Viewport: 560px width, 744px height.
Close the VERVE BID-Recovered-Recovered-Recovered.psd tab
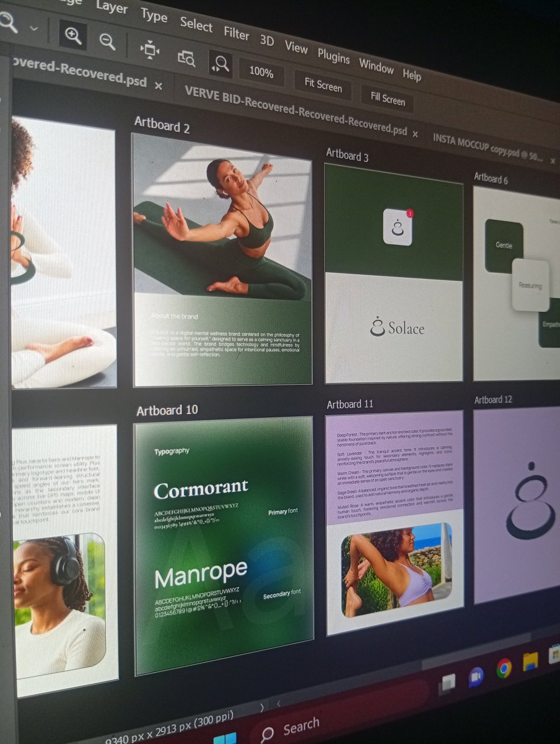point(415,134)
